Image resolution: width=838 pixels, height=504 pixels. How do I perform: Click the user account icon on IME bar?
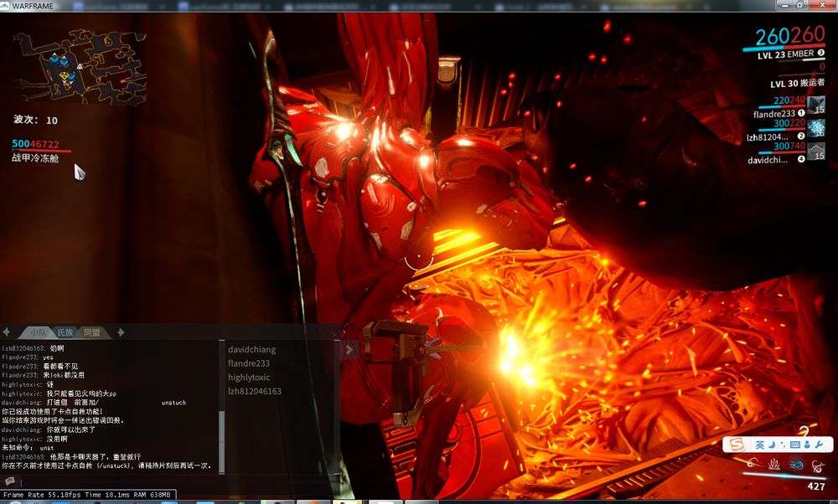point(807,445)
